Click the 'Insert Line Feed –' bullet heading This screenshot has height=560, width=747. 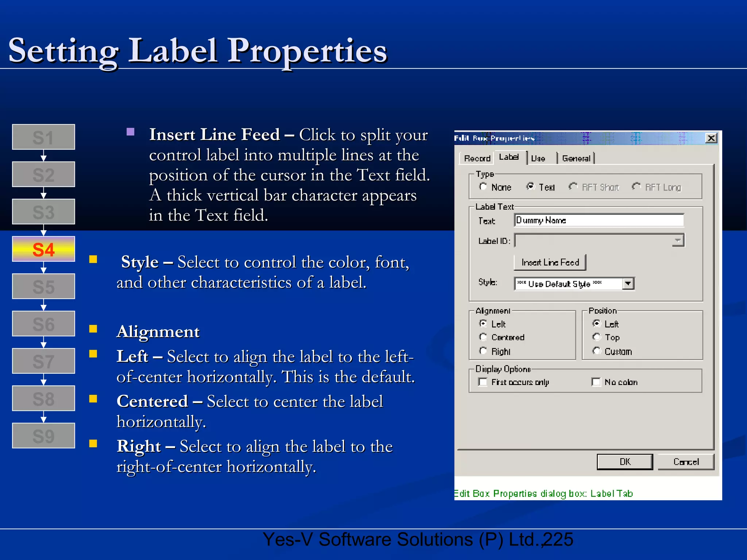point(222,135)
